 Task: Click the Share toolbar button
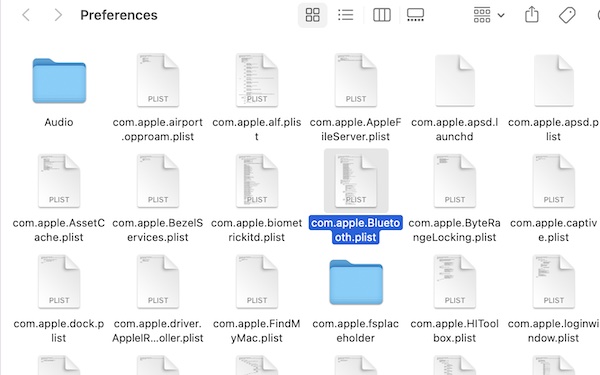(532, 15)
